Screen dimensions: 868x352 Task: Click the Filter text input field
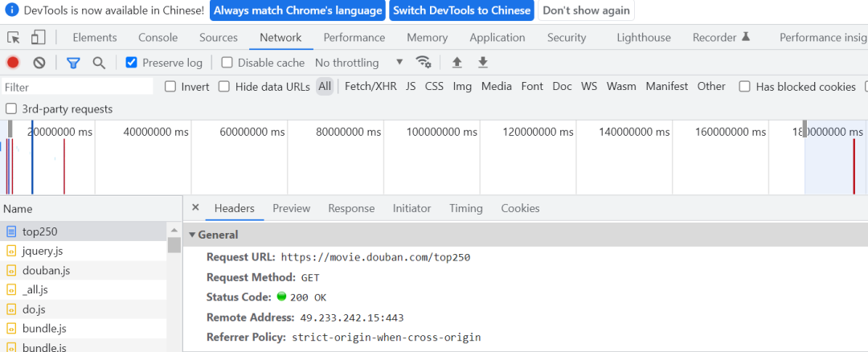pyautogui.click(x=77, y=87)
